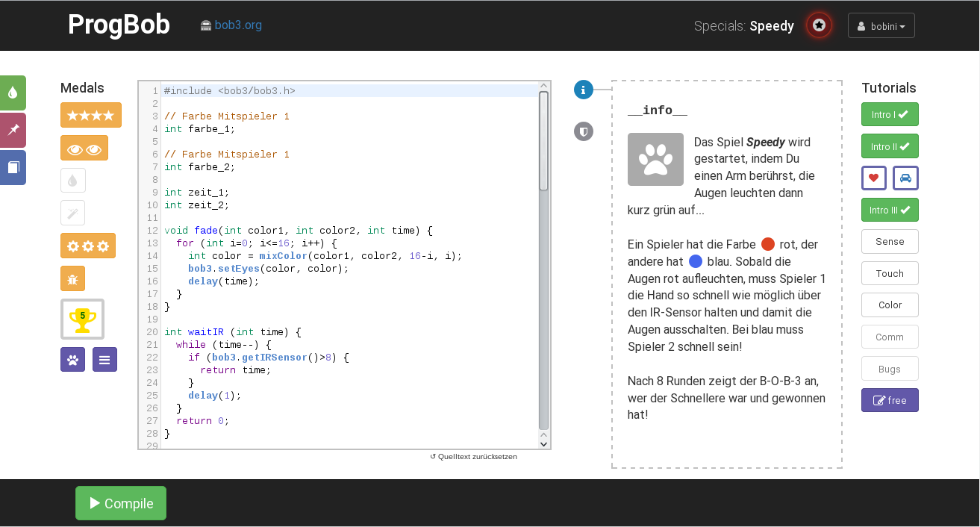Click the green water drop sidebar icon
This screenshot has height=527, width=980.
click(13, 93)
